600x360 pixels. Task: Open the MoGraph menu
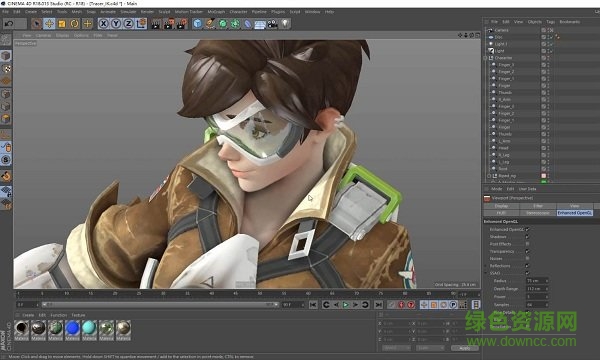(x=216, y=12)
